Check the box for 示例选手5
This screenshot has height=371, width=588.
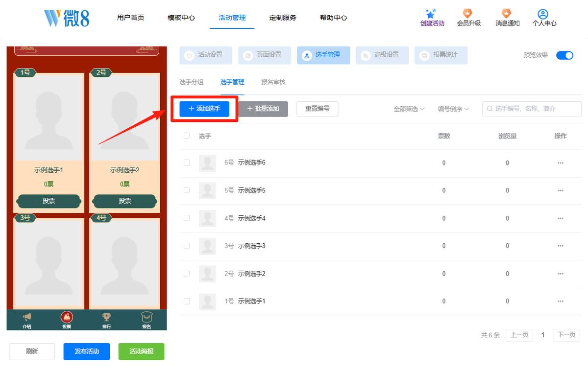(x=187, y=190)
